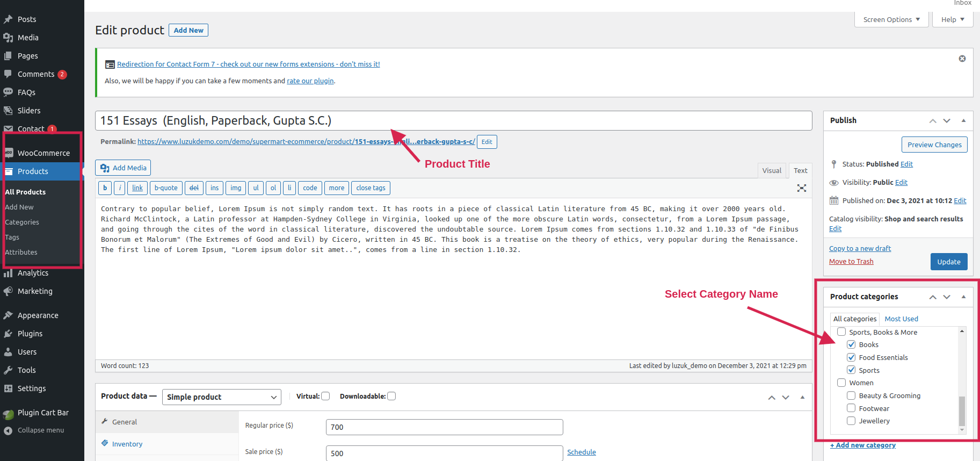Open the Users person icon
The height and width of the screenshot is (461, 980).
(8, 352)
